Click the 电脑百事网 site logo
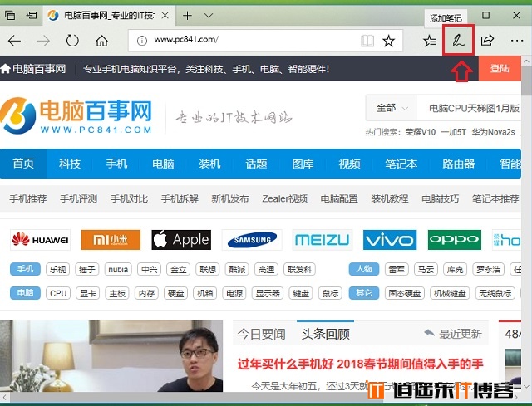 [76, 115]
